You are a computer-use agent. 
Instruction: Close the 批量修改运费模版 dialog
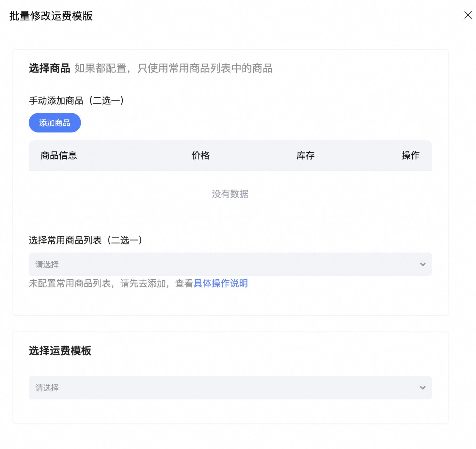click(x=468, y=15)
